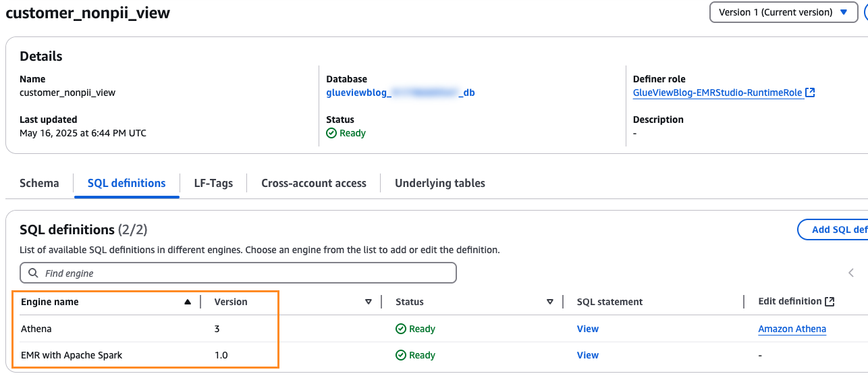The image size is (868, 376).
Task: Click external link icon beside Definer role
Action: point(811,92)
